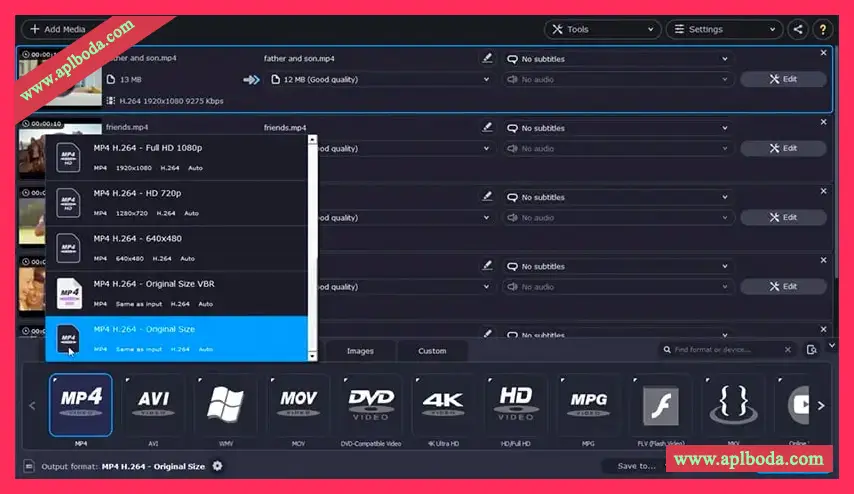Open help via the question mark icon
Image resolution: width=854 pixels, height=494 pixels.
pos(824,29)
